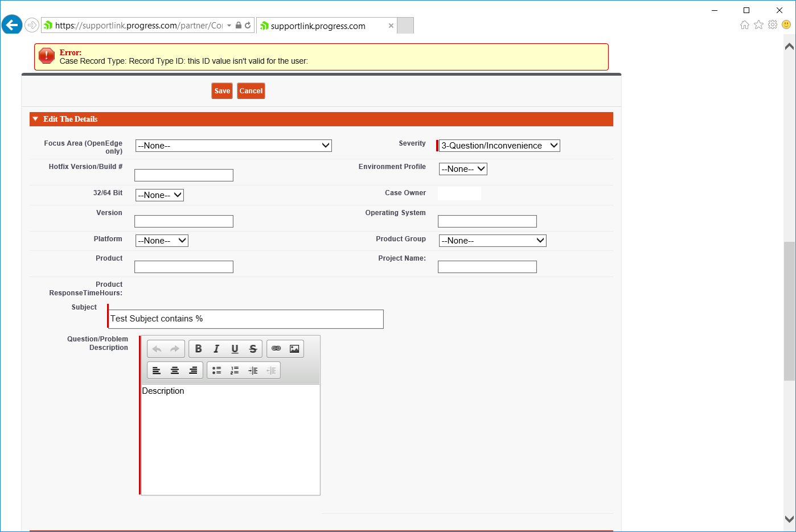
Task: Open Focus Area (OpenEdge only) dropdown
Action: (x=233, y=146)
